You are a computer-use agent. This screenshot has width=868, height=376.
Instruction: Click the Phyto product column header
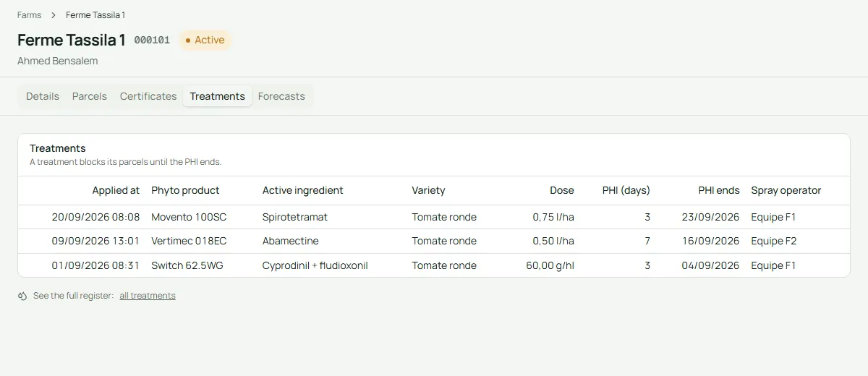185,190
